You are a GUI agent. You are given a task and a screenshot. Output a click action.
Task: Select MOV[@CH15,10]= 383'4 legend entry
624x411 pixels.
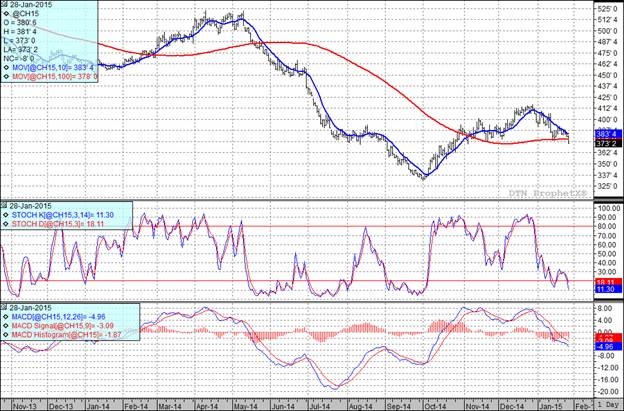pyautogui.click(x=53, y=68)
